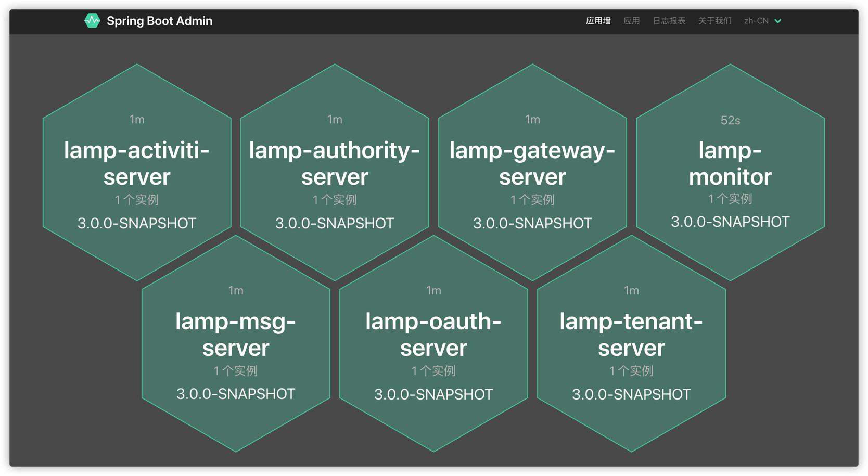Switch to the 应用 navigation tab
Screen dimensions: 868x476
pyautogui.click(x=631, y=21)
